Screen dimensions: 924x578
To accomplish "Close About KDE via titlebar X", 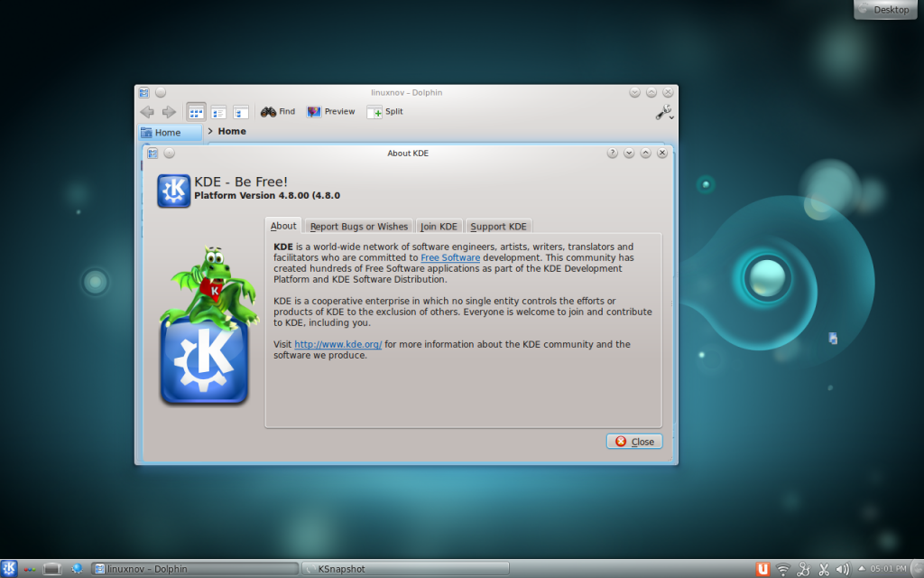I will [x=661, y=154].
